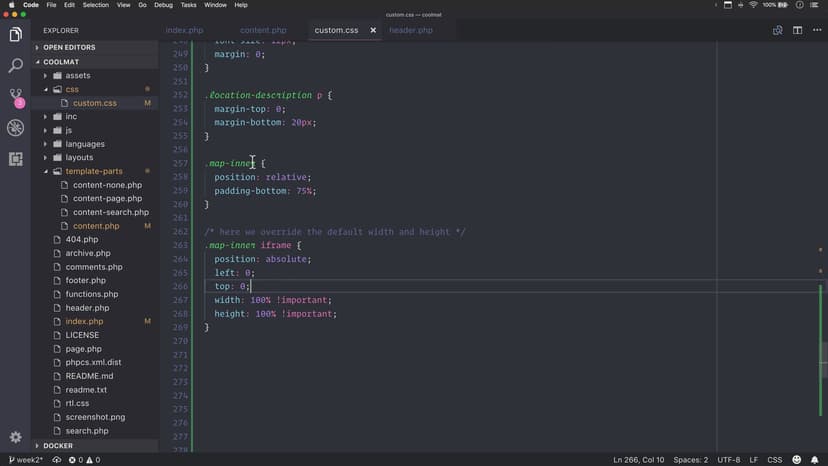Open the Manage gear icon
The image size is (828, 466).
coord(15,437)
